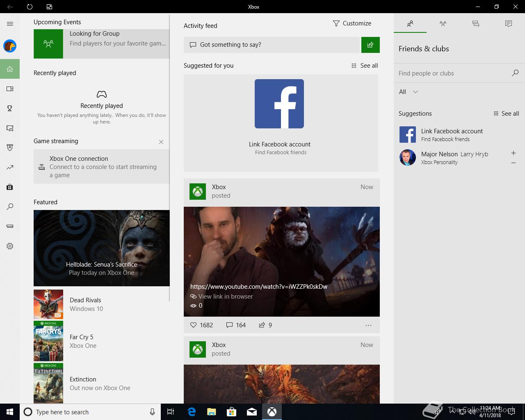
Task: Switch to Friends & clubs tab
Action: tap(410, 24)
